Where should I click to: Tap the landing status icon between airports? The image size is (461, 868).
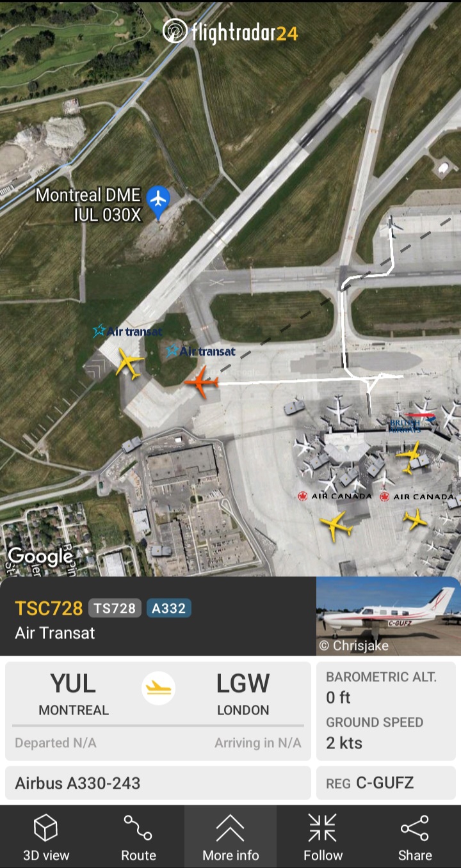point(158,688)
